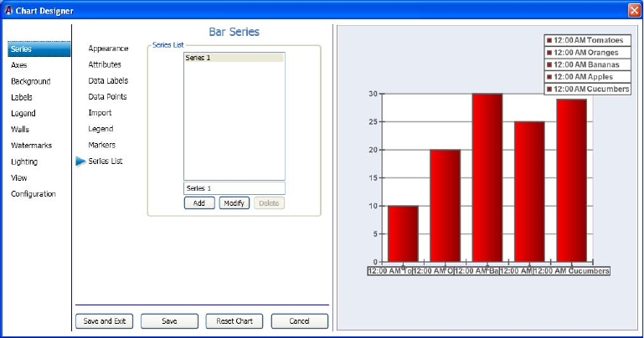Click the greyed Delete button
Screen dimensions: 644x338
[269, 203]
